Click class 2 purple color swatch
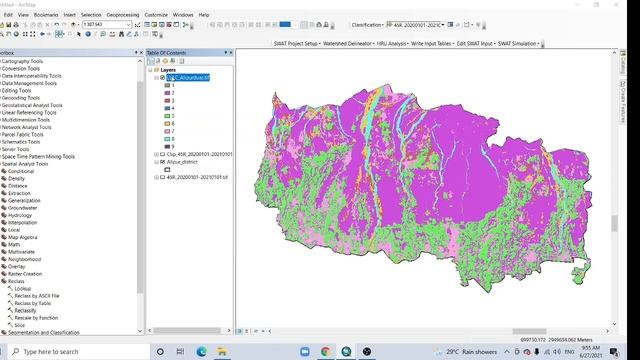The width and height of the screenshot is (640, 360). (167, 93)
